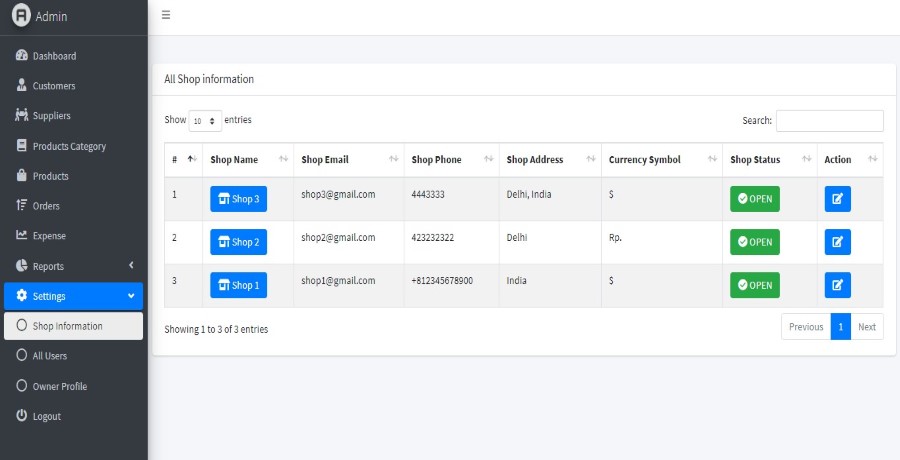Click the hamburger menu toggle icon

tap(165, 15)
